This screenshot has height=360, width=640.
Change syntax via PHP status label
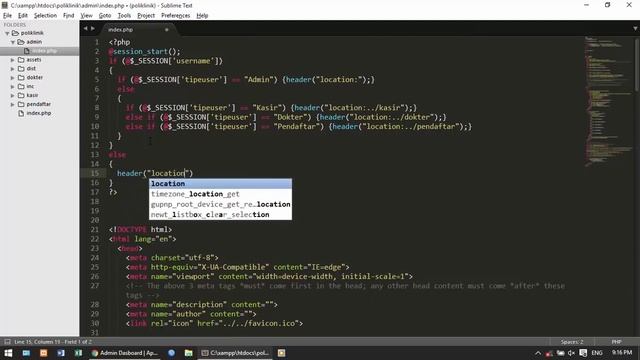[x=616, y=342]
